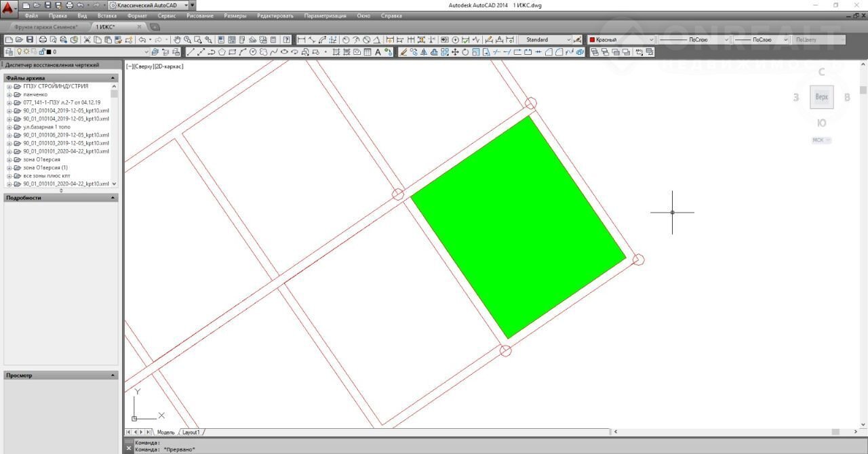Select the Move tool icon
Viewport: 868px width, 454px height.
click(455, 51)
